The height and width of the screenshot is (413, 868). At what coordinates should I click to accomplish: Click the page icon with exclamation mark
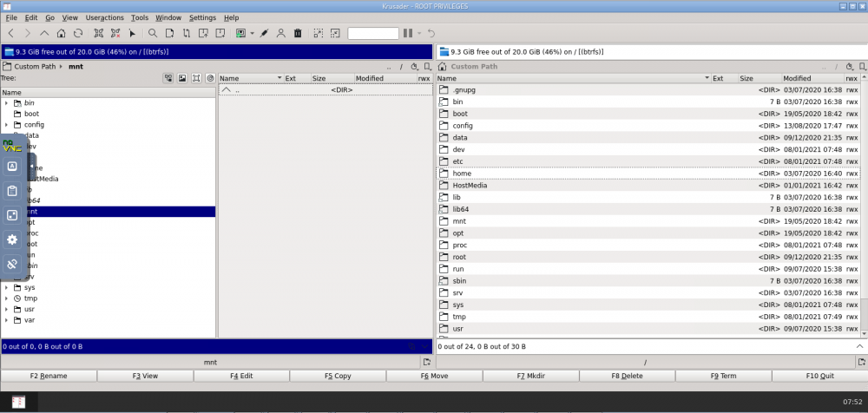pos(220,33)
